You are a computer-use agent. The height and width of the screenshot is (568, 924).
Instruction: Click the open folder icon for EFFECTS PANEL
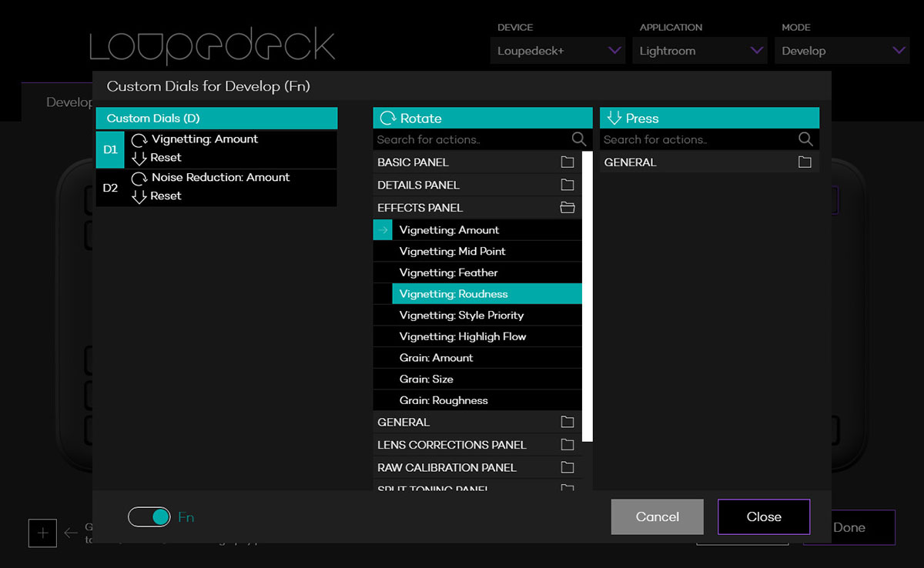tap(567, 208)
